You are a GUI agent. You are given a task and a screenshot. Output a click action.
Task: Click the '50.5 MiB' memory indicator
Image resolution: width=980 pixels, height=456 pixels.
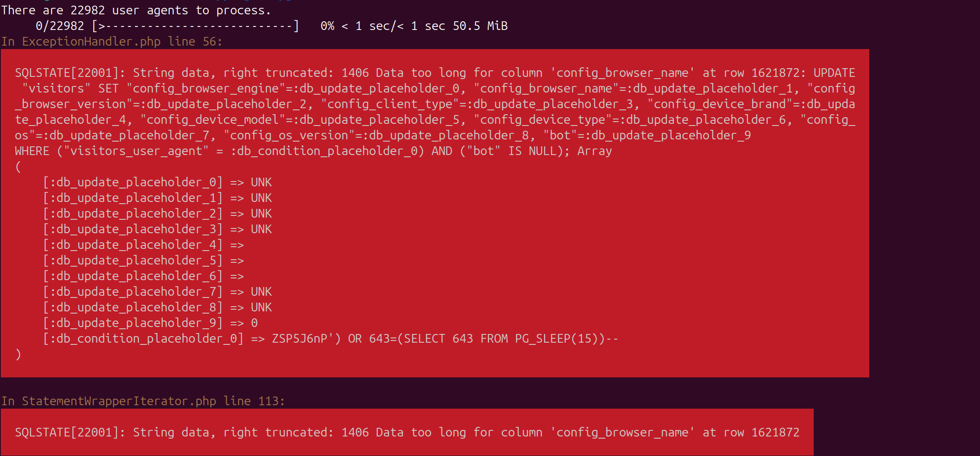(x=480, y=26)
